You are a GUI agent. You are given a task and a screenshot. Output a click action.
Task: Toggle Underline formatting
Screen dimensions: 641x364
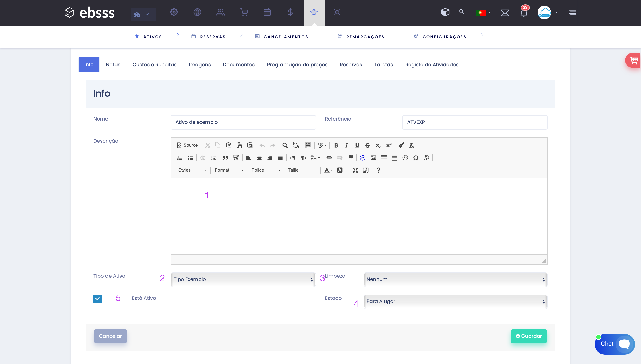click(357, 145)
